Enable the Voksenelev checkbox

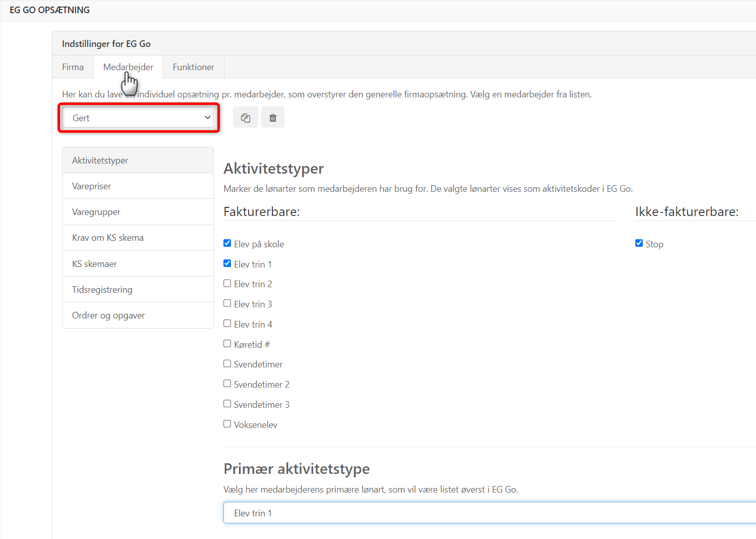(x=227, y=424)
